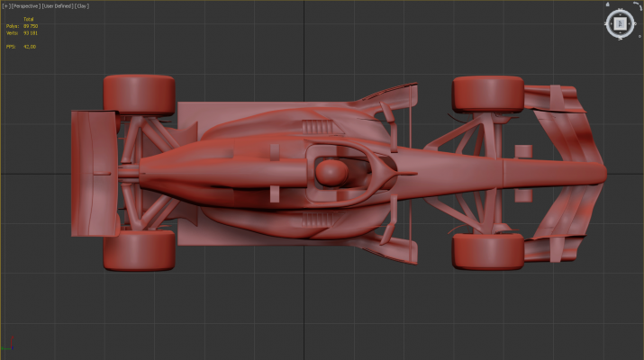Select the driver's helmet in the cockpit
The height and width of the screenshot is (360, 644).
[x=334, y=171]
